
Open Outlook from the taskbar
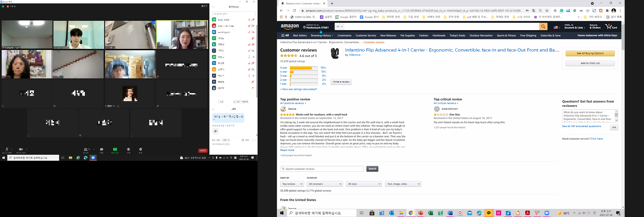point(391,213)
